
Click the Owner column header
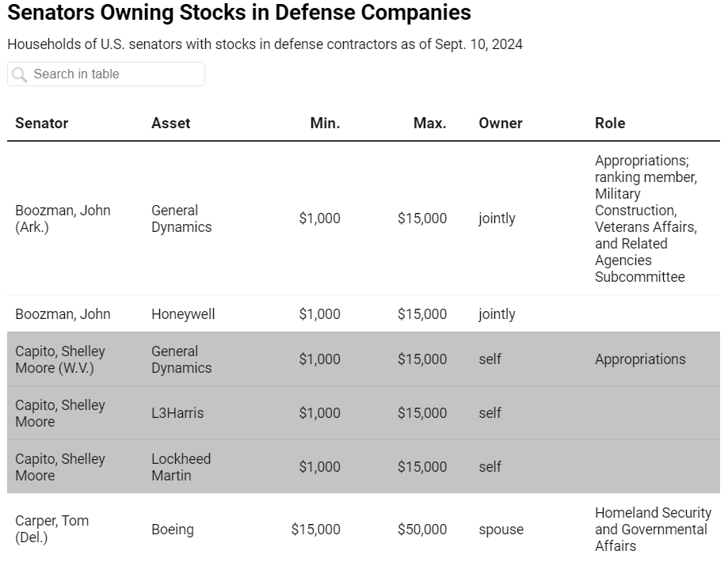click(x=501, y=123)
